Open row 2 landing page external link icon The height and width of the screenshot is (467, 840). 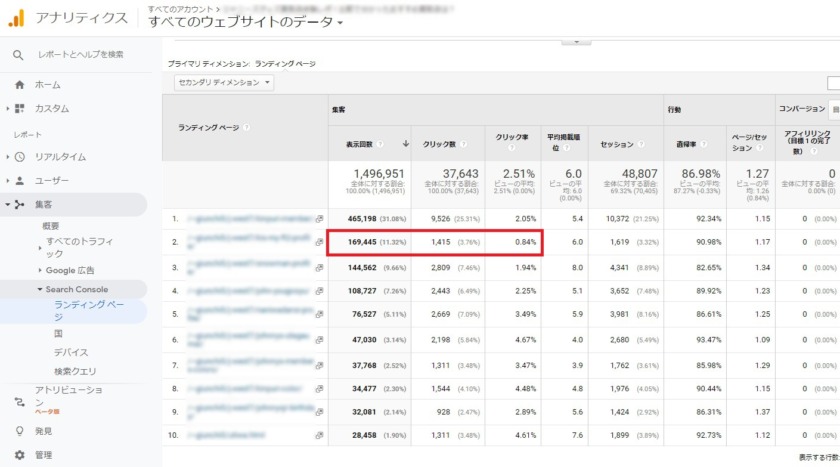tap(319, 242)
